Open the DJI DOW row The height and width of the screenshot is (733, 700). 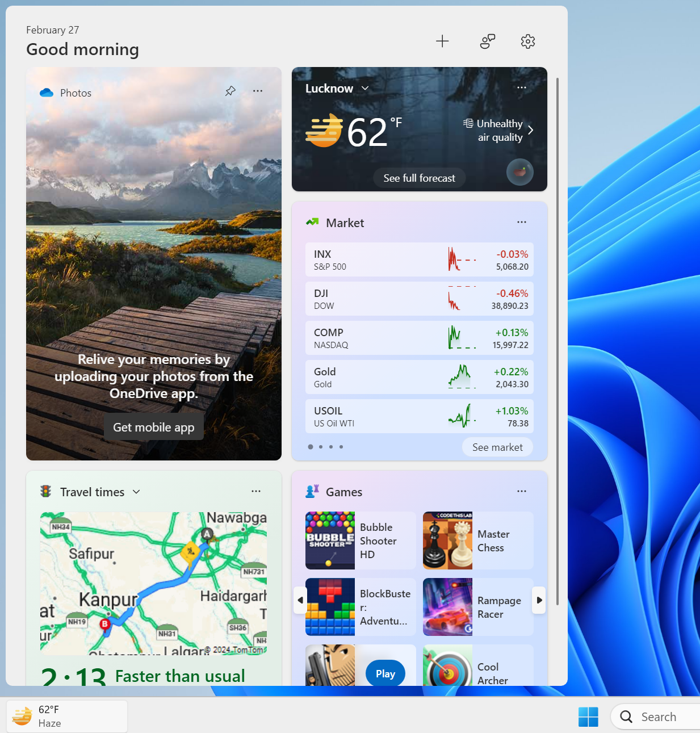pos(420,299)
